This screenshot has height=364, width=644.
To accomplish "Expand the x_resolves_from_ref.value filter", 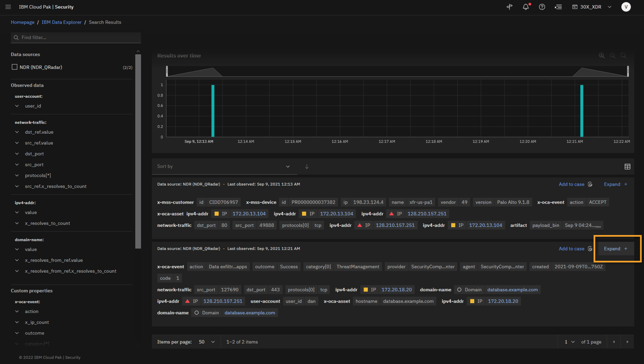I will click(17, 260).
